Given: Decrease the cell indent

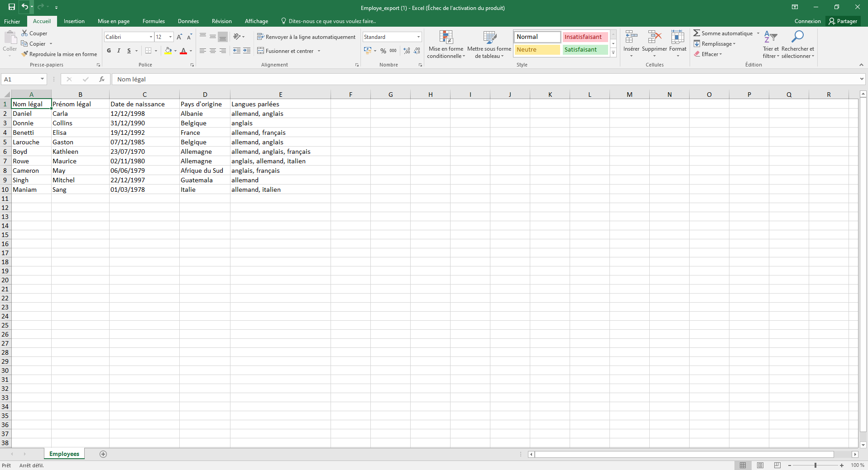Looking at the screenshot, I should click(x=237, y=51).
